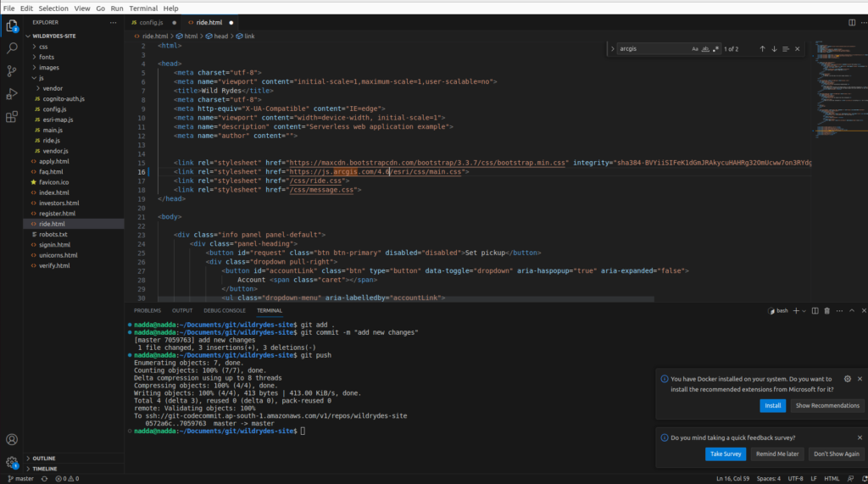Screen dimensions: 868x484
Task: Open the Search view in activity bar
Action: pyautogui.click(x=12, y=48)
